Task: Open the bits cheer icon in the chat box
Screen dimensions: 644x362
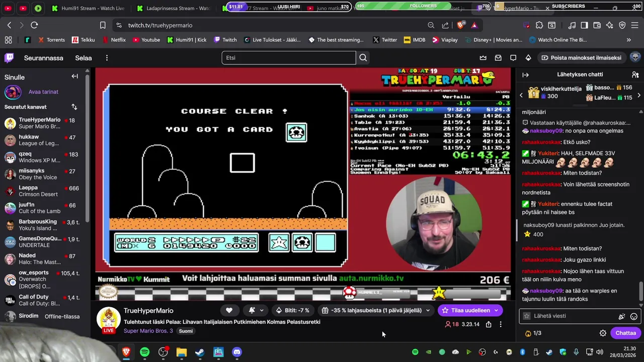Action: pos(622,316)
